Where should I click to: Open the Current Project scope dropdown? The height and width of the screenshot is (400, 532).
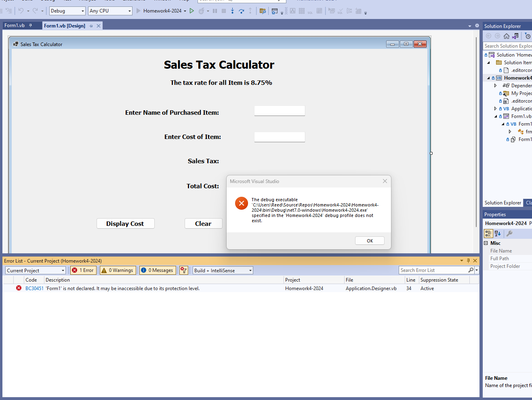(x=36, y=270)
